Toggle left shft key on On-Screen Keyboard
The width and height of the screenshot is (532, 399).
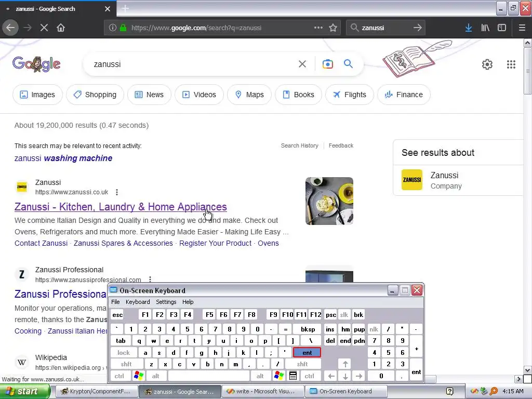tap(126, 364)
